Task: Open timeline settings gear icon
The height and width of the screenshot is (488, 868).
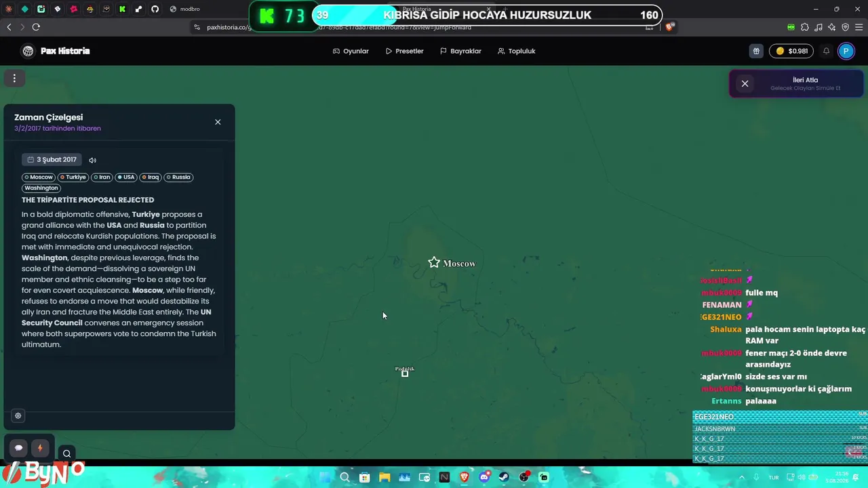Action: [18, 415]
